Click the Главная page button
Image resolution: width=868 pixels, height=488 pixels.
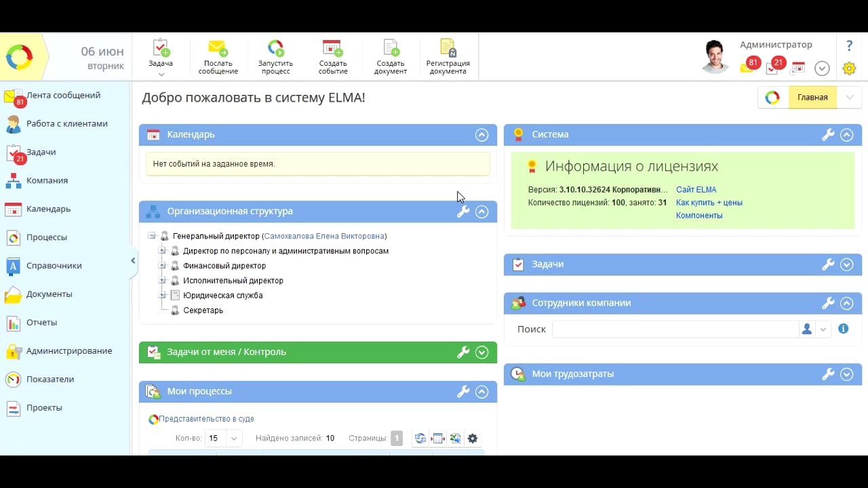click(812, 98)
